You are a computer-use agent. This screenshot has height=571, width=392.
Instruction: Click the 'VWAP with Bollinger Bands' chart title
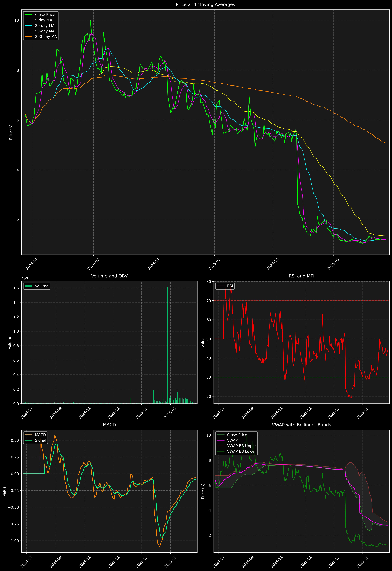[x=301, y=425]
